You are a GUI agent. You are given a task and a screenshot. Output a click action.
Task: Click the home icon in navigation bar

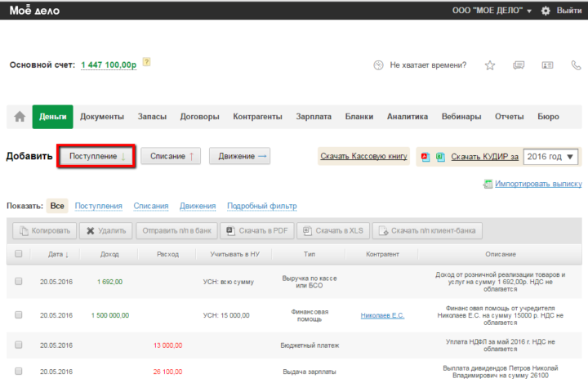[x=20, y=117]
